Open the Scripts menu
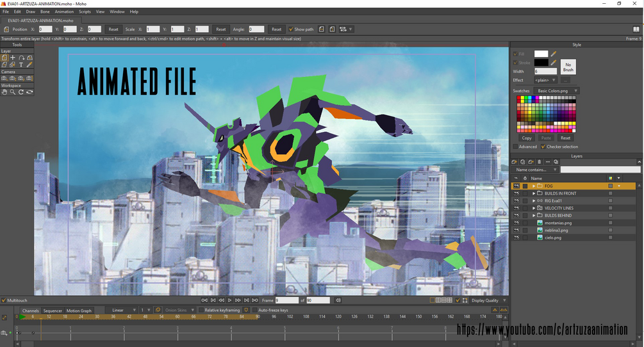Screen dimensions: 644x347 pyautogui.click(x=85, y=12)
